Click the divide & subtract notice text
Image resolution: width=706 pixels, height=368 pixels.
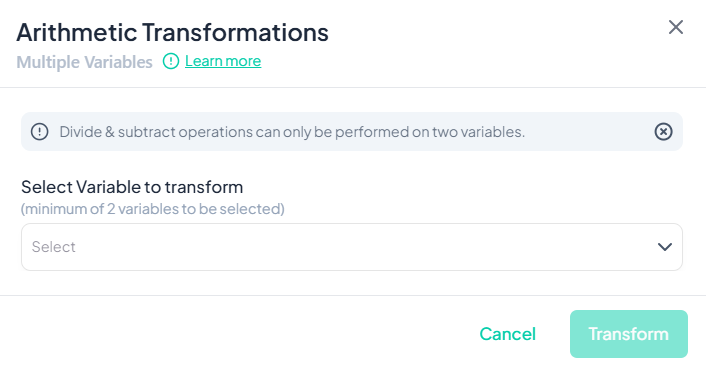tap(292, 132)
